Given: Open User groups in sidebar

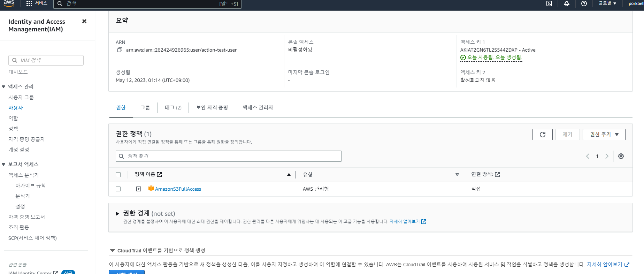Looking at the screenshot, I should coord(21,97).
